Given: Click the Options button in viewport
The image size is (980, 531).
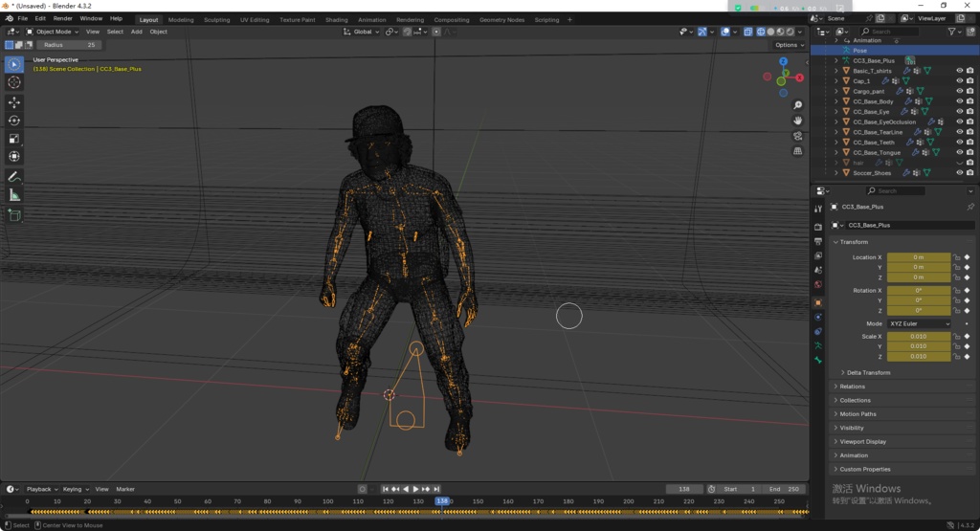Looking at the screenshot, I should pyautogui.click(x=789, y=45).
